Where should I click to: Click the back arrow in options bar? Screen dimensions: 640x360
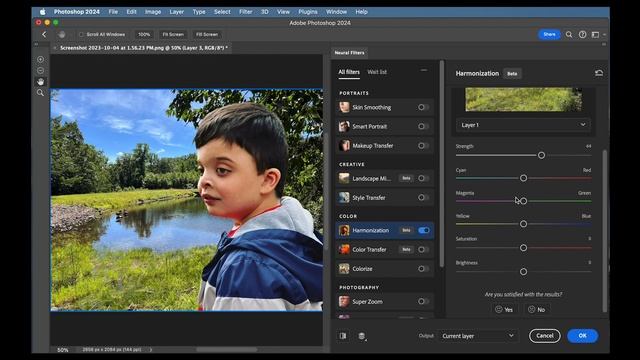click(44, 35)
